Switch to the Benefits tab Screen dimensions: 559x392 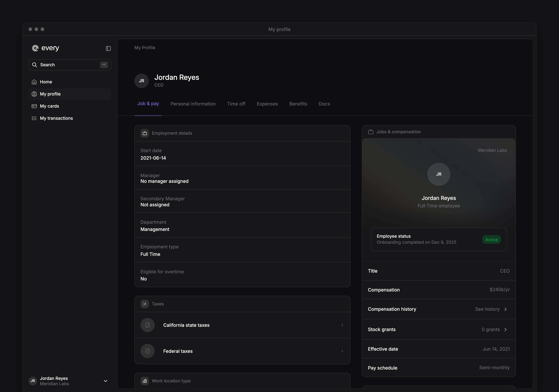click(x=298, y=104)
